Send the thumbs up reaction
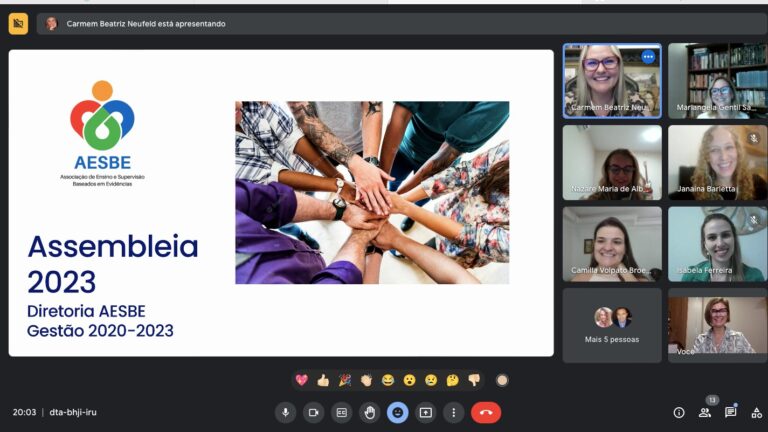Viewport: 768px width, 432px height. [323, 380]
